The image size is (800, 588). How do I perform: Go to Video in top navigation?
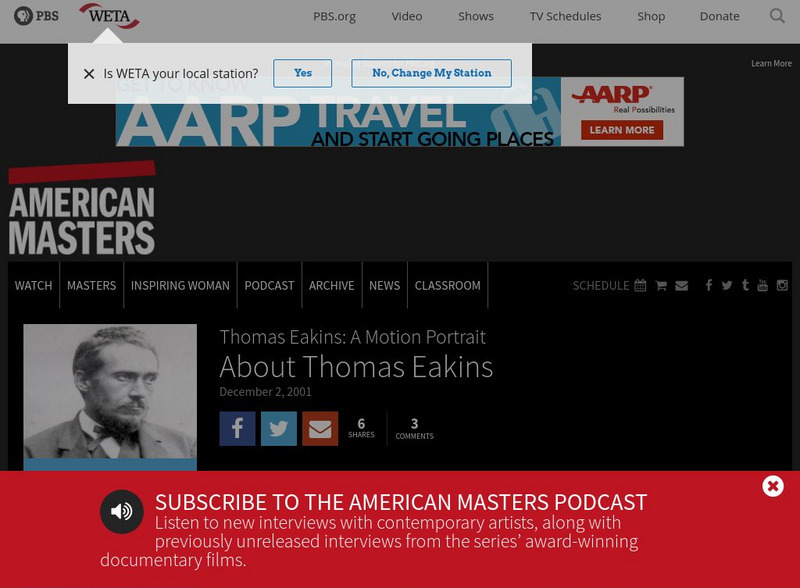407,16
